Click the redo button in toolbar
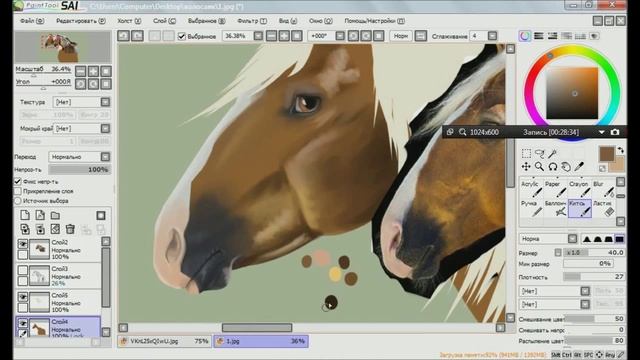Image resolution: width=640 pixels, height=360 pixels. [137, 36]
